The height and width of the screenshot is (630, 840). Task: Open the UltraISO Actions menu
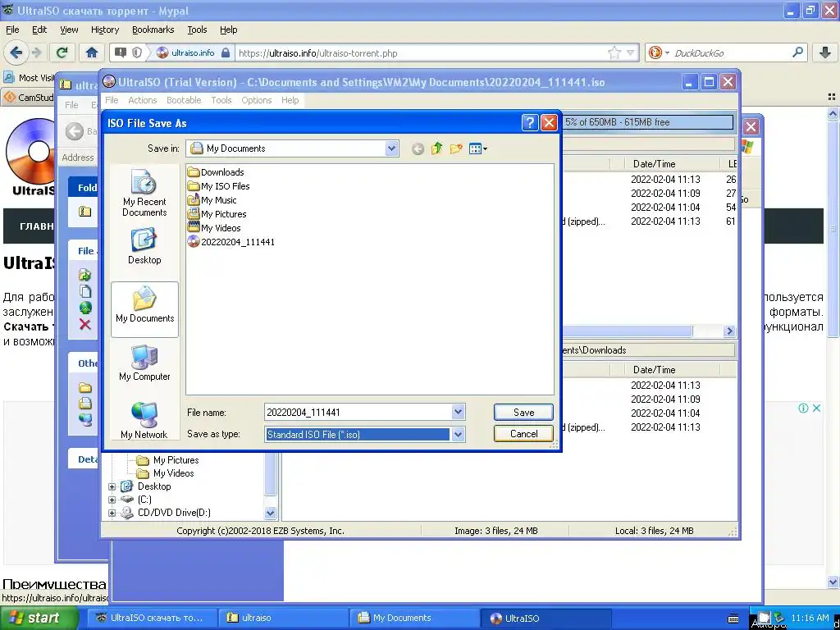pos(142,100)
